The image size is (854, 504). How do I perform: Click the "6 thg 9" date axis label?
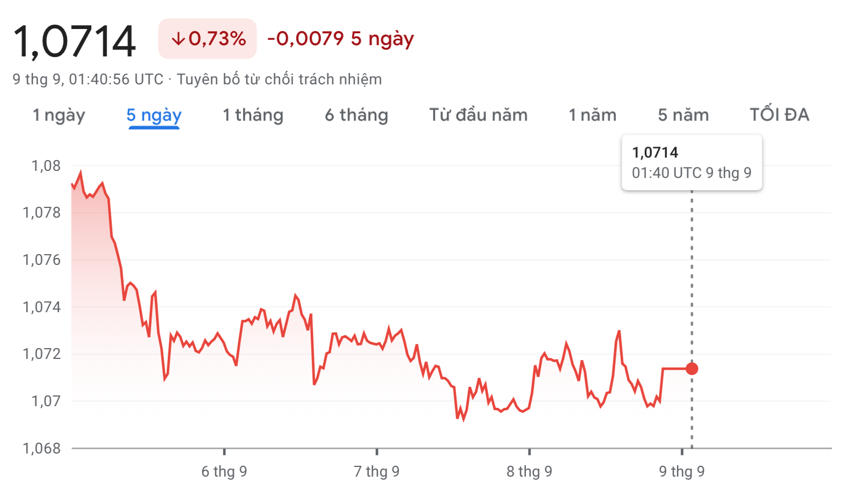click(224, 471)
